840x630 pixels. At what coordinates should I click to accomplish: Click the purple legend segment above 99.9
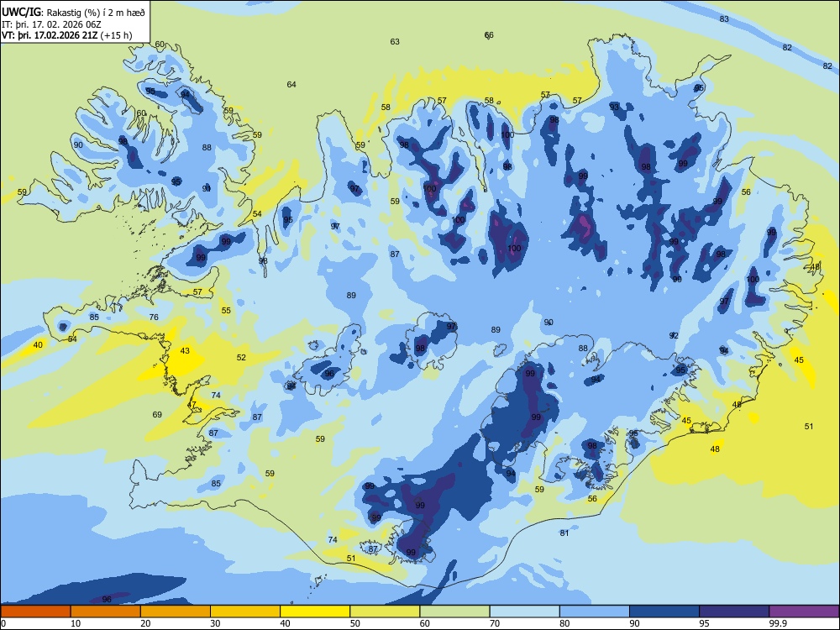click(x=804, y=612)
